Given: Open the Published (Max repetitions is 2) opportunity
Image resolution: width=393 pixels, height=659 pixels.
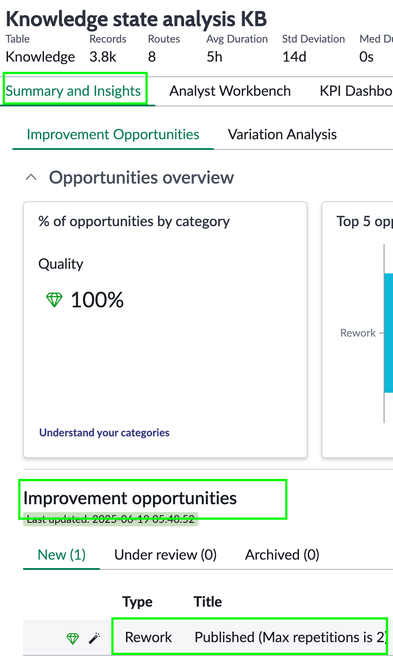Looking at the screenshot, I should 290,637.
